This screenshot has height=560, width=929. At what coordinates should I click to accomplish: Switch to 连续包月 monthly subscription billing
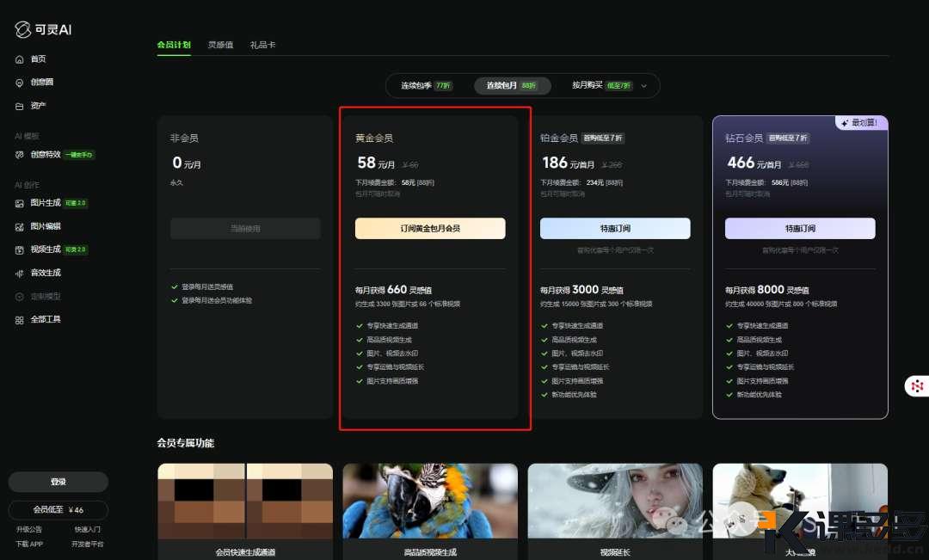tap(511, 85)
